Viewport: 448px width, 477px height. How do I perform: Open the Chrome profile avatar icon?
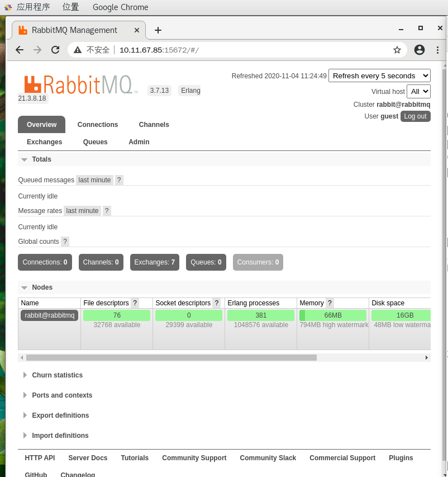pos(420,50)
